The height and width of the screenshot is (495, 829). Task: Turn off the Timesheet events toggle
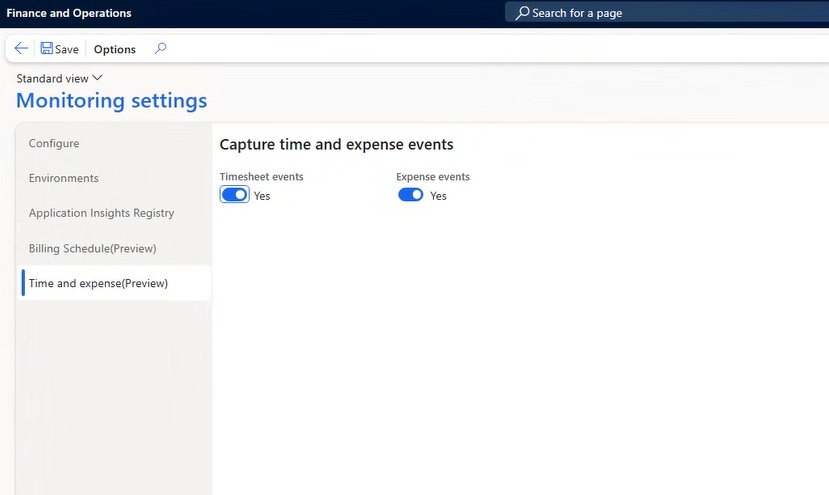[x=234, y=195]
